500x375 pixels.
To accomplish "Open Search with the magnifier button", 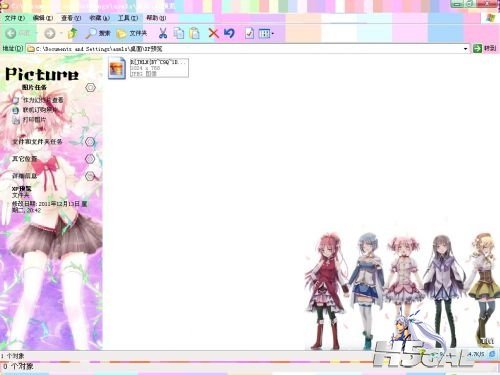I will click(97, 33).
